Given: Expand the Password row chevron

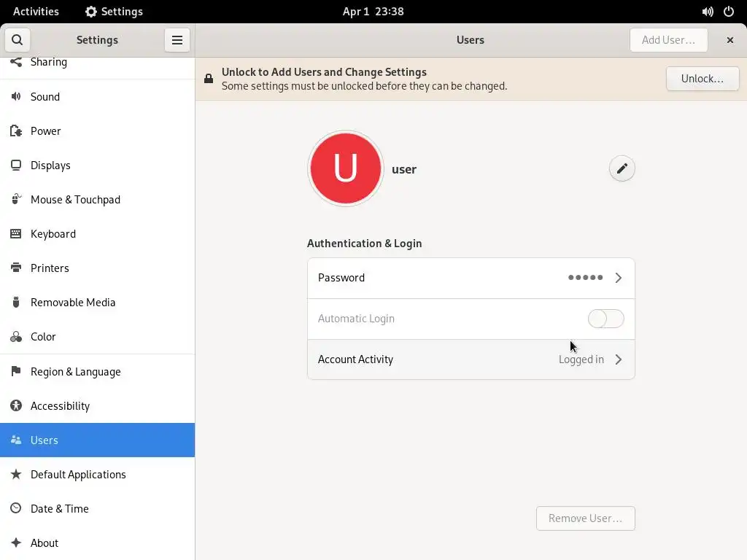Looking at the screenshot, I should pyautogui.click(x=619, y=278).
